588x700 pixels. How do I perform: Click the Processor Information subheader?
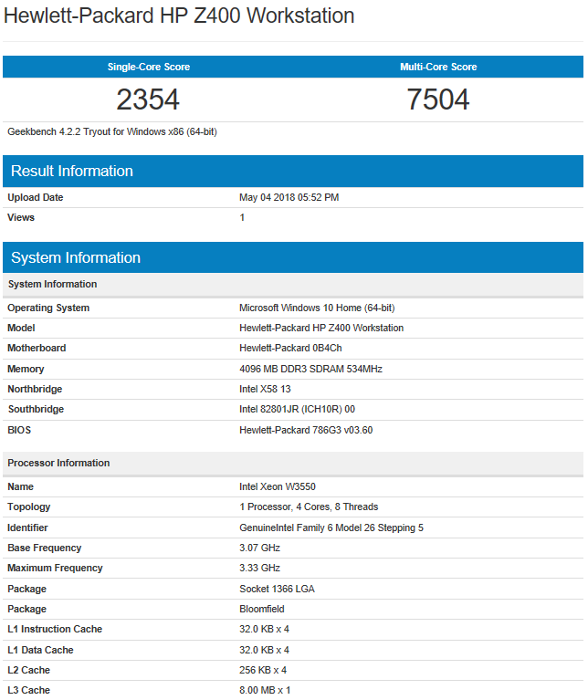pyautogui.click(x=293, y=464)
